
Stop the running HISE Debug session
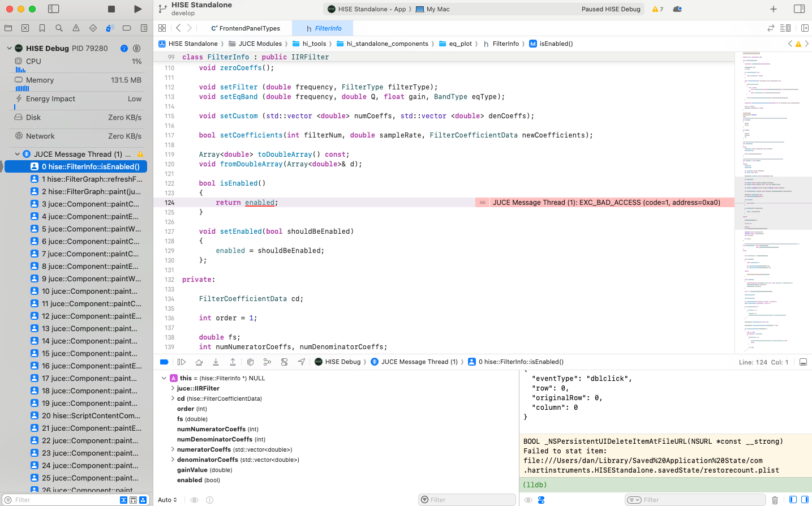click(x=111, y=9)
